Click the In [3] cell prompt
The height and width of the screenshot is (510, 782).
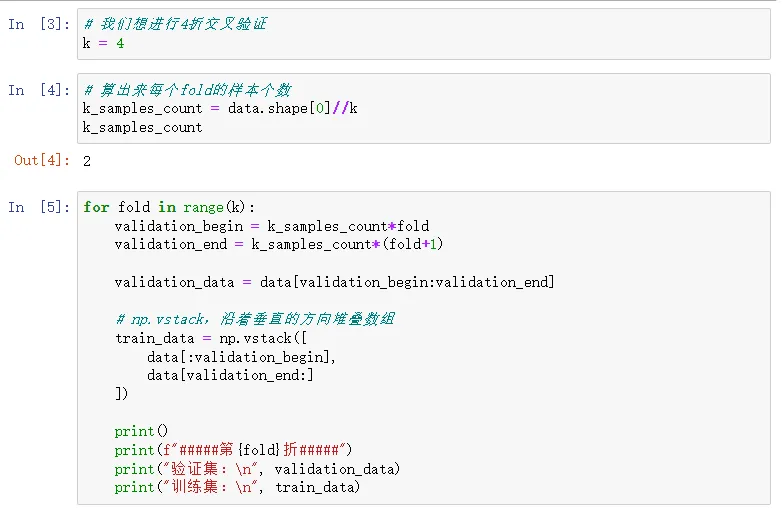[x=39, y=24]
